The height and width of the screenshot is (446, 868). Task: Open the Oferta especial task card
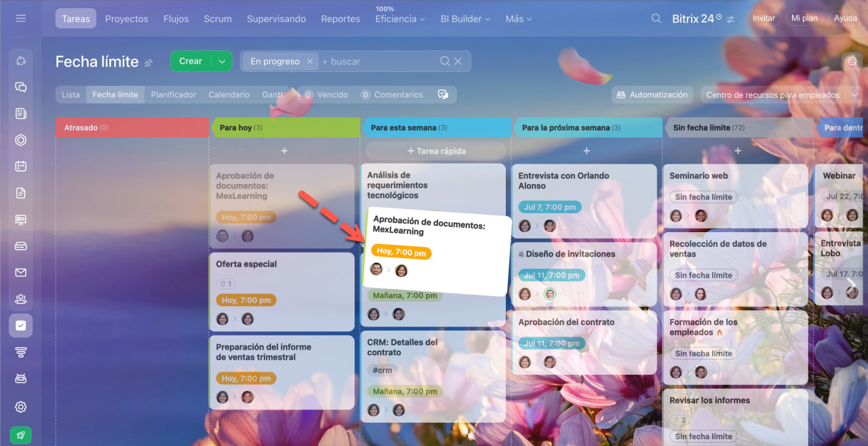[282, 292]
